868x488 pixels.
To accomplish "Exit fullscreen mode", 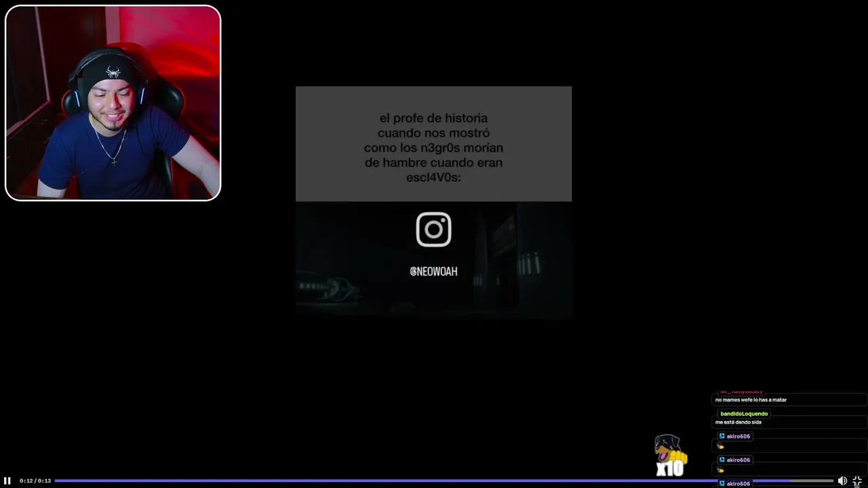I will pos(857,481).
